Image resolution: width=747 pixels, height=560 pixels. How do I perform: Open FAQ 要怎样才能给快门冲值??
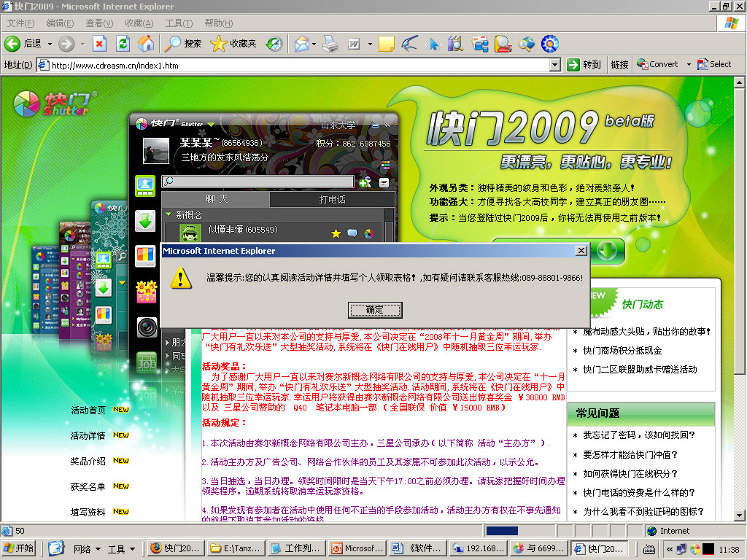[630, 455]
